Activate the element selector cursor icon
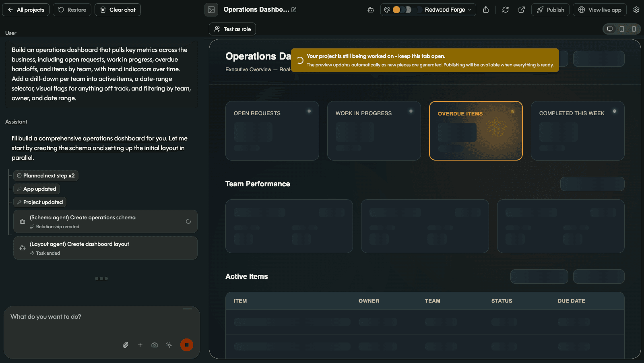This screenshot has width=644, height=363. (x=169, y=345)
